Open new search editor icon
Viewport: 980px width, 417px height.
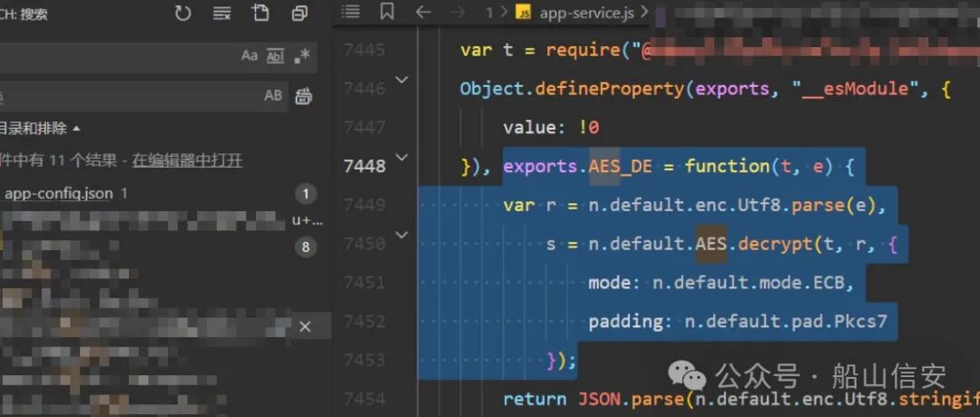(x=260, y=13)
